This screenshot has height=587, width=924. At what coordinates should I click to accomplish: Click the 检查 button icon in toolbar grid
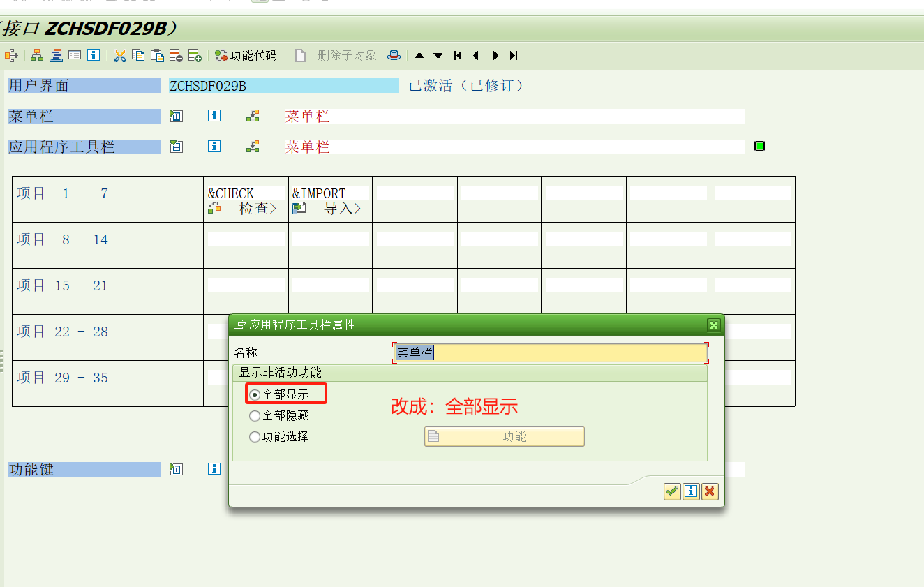[215, 208]
